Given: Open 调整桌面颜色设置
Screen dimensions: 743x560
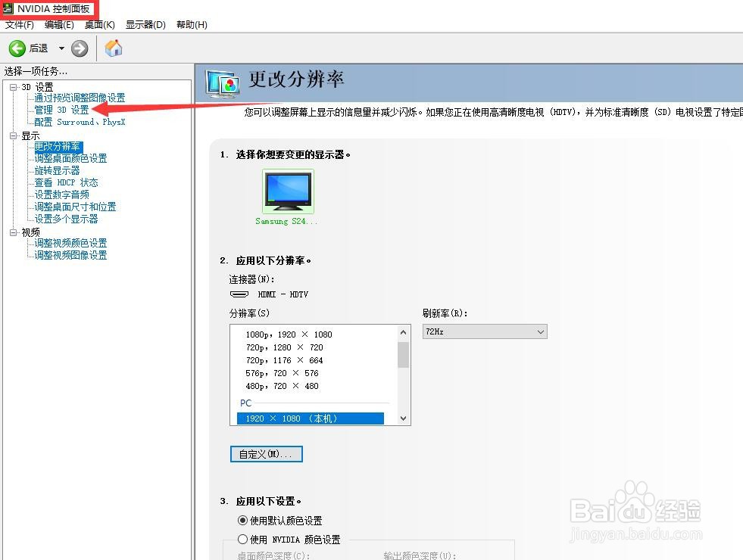Looking at the screenshot, I should point(70,158).
